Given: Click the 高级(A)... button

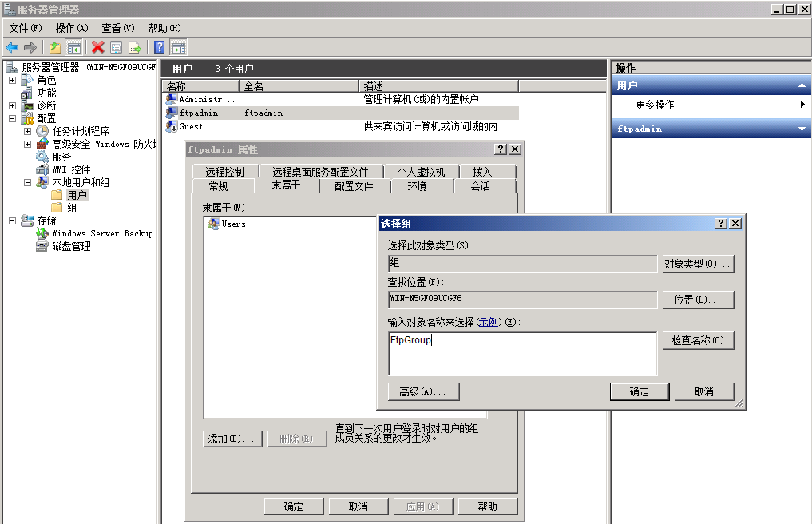Looking at the screenshot, I should tap(423, 392).
